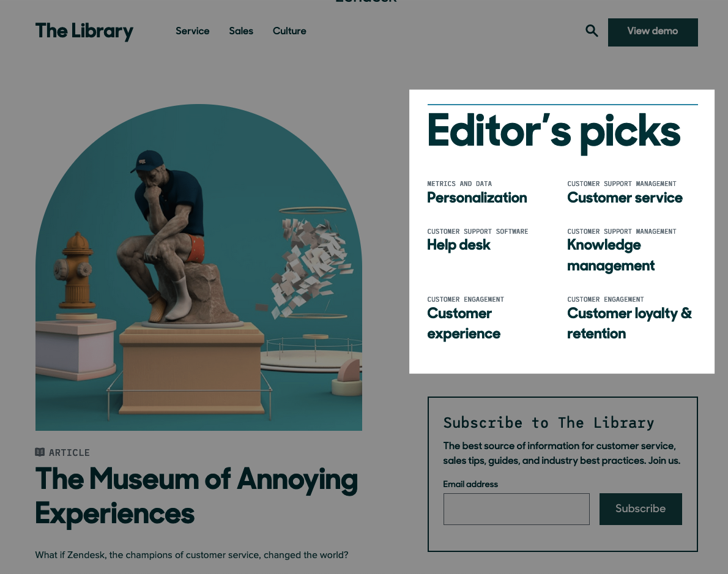
Task: Click CUSTOMER ENGAGEMENT label above Customer loyalty
Action: (606, 299)
